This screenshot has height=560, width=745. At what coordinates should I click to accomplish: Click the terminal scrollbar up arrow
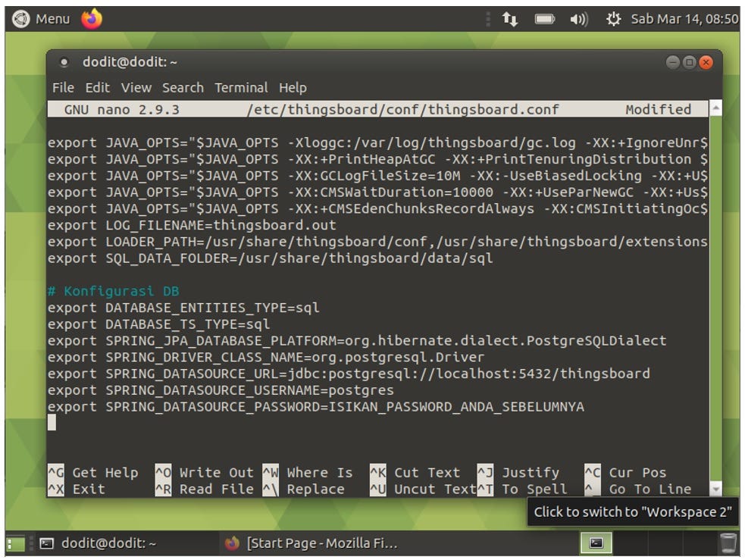click(x=715, y=109)
